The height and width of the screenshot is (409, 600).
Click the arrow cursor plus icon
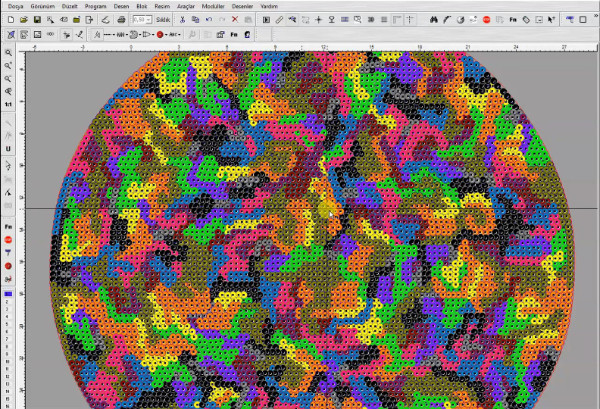point(551,20)
